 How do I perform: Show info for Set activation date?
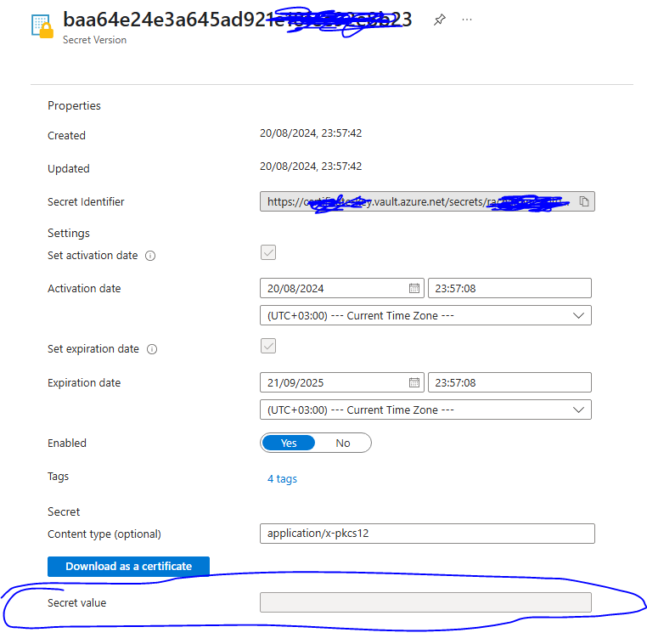[150, 256]
